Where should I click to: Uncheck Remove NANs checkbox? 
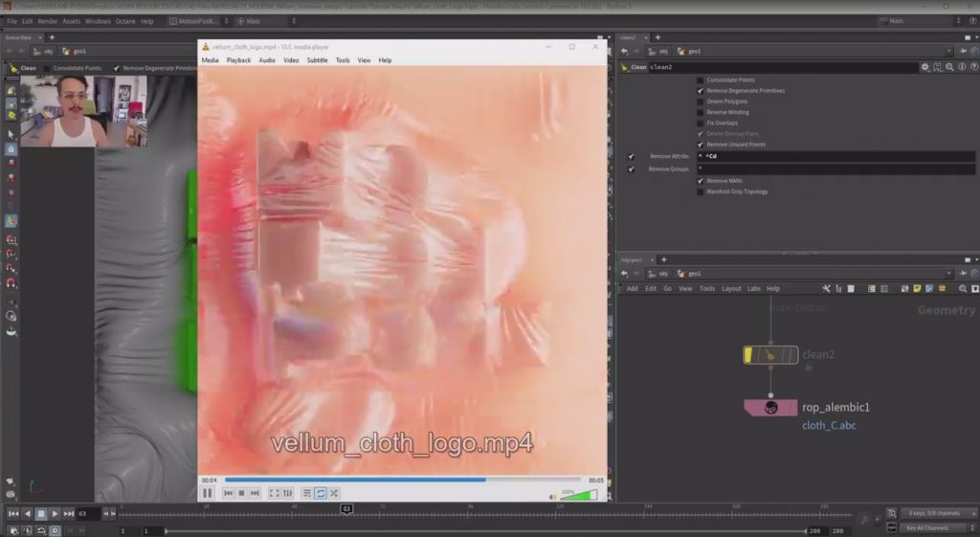(x=700, y=181)
